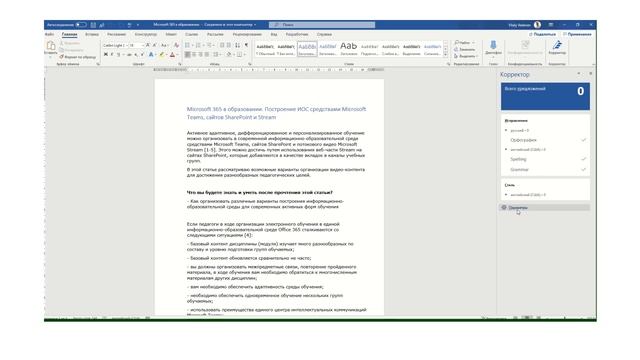
Task: Click the multilevel list icon
Action: [x=209, y=45]
